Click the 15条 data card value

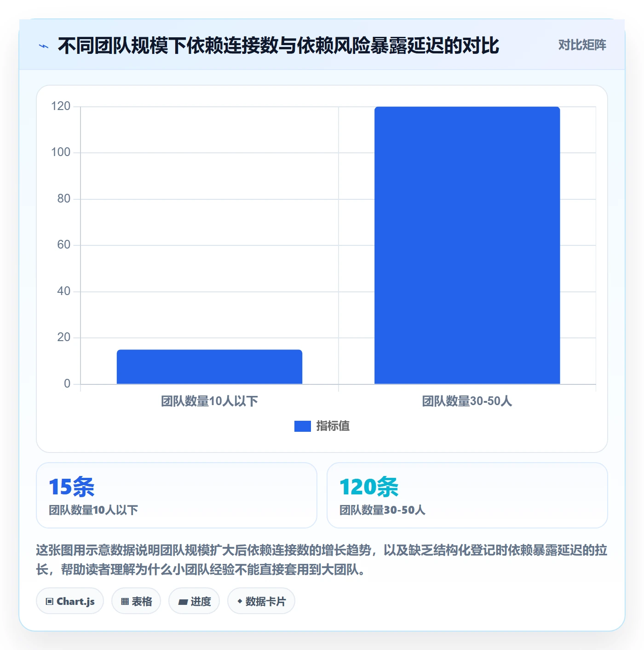(72, 487)
